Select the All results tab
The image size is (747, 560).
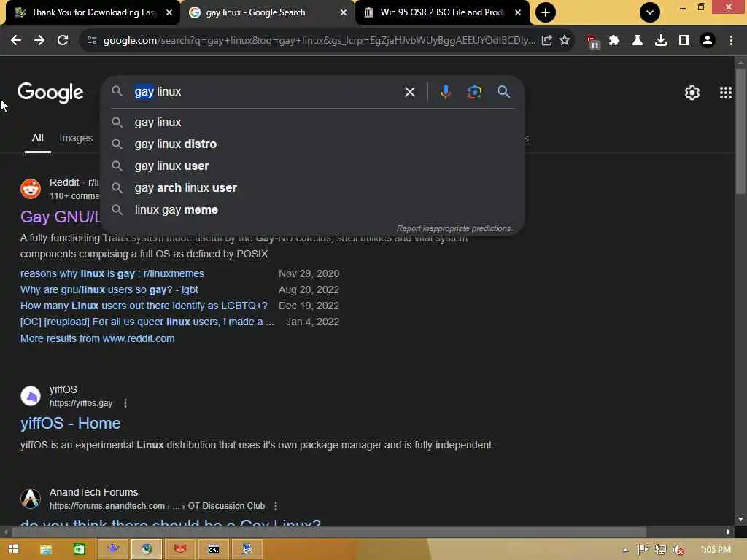pos(38,138)
